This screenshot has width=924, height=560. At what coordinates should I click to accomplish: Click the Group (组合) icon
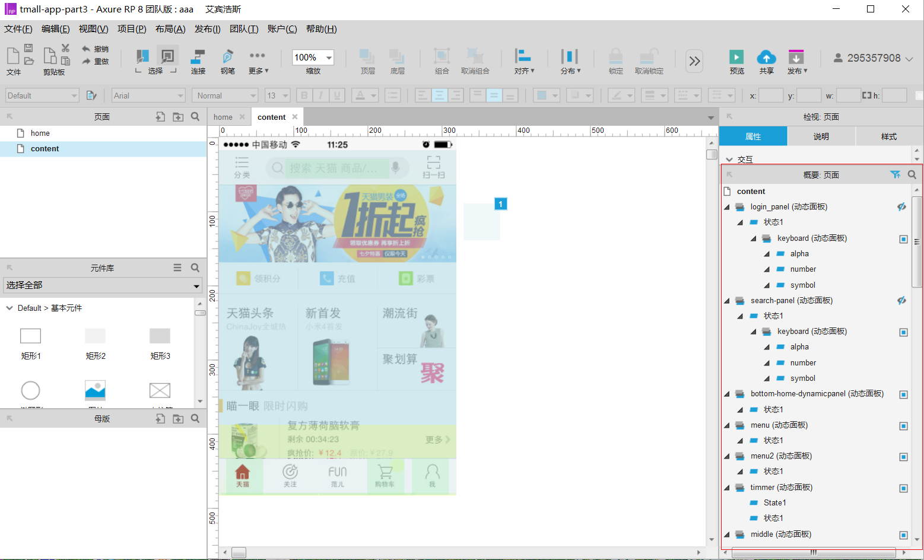(x=442, y=56)
